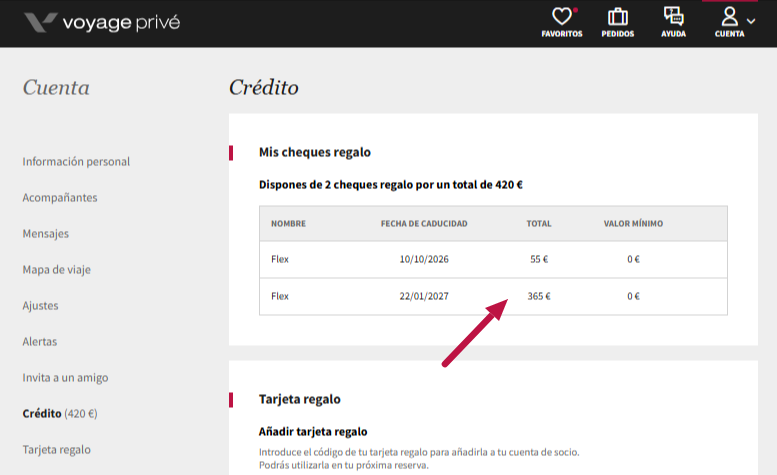Open Acompañantes section

tap(59, 198)
